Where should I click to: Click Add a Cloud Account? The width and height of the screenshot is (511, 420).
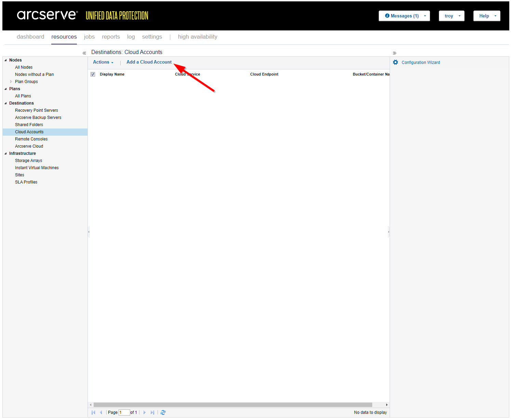[x=149, y=62]
